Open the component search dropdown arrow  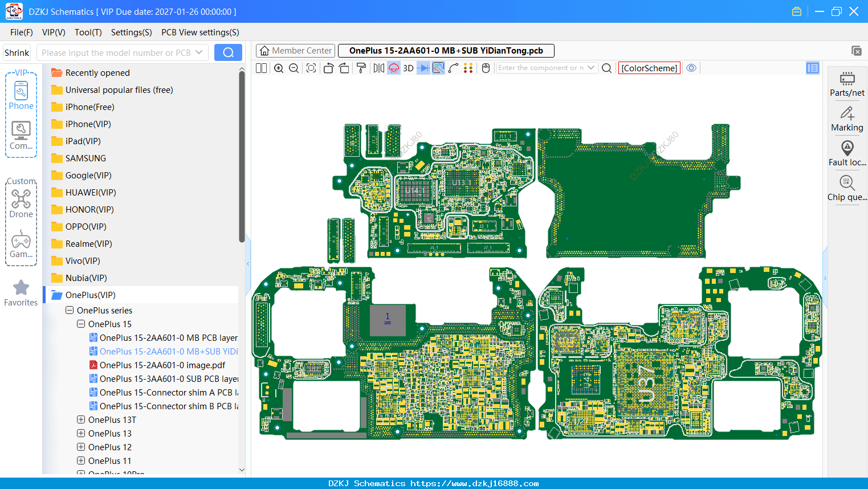(591, 68)
